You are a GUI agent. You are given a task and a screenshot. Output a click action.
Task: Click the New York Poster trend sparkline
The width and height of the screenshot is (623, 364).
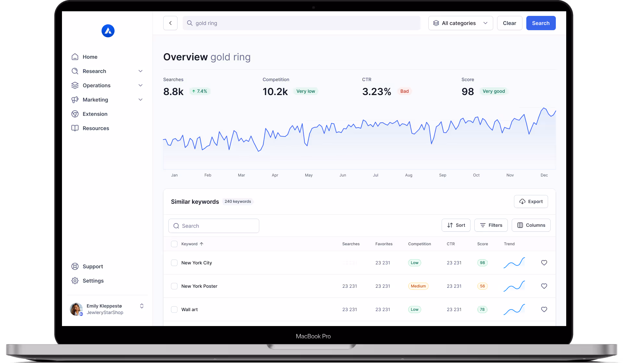coord(514,286)
